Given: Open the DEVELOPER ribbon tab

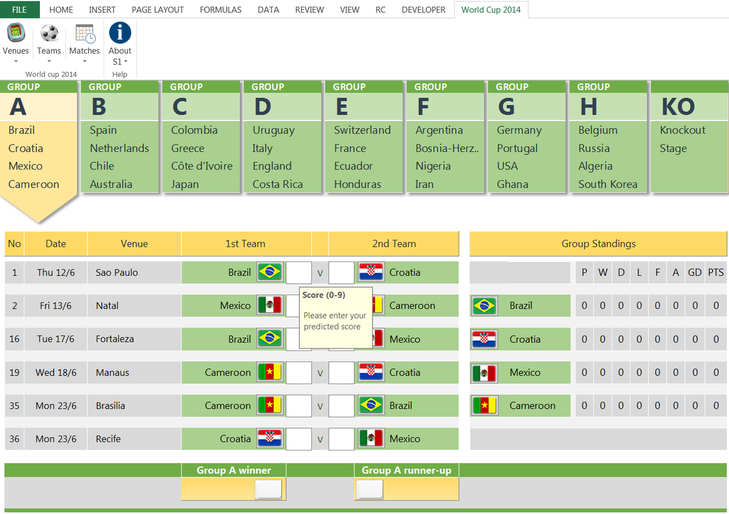Looking at the screenshot, I should 423,10.
